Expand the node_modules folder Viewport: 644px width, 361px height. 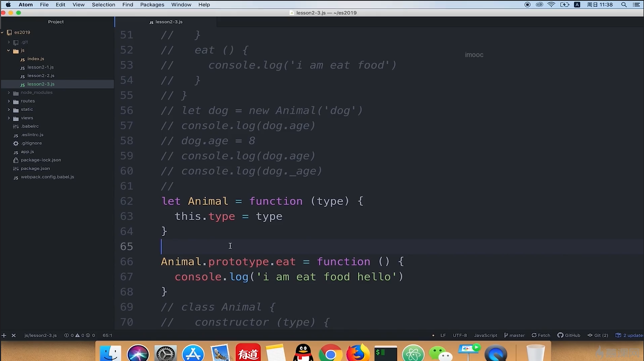click(9, 93)
